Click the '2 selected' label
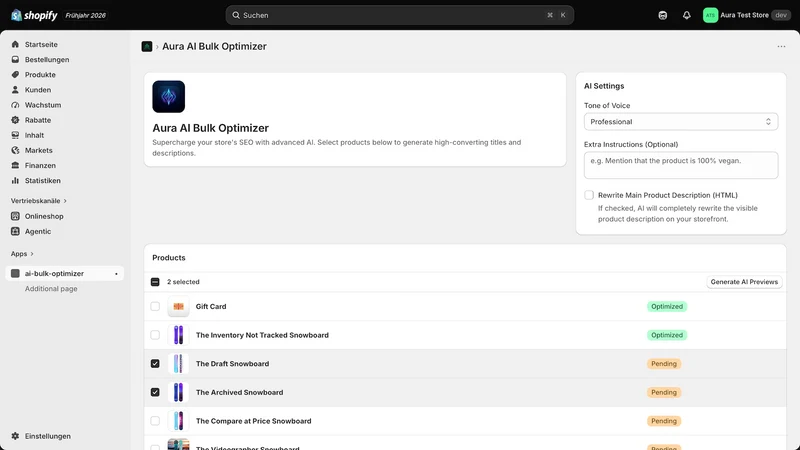The height and width of the screenshot is (450, 800). coord(183,282)
